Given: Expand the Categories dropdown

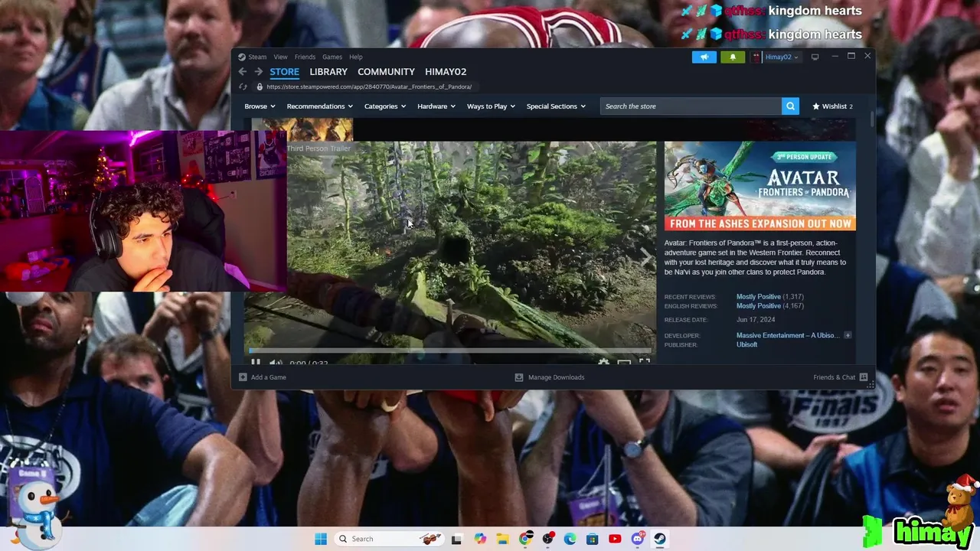Looking at the screenshot, I should (x=385, y=106).
